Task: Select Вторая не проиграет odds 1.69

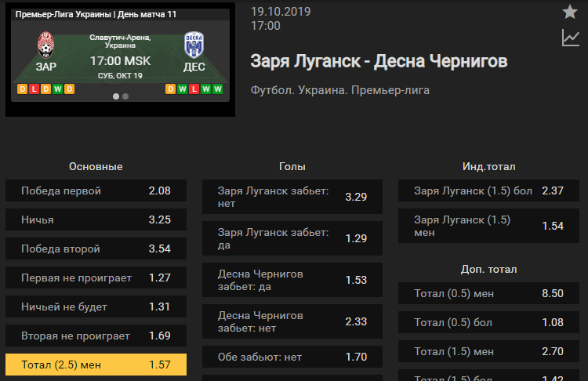Action: [x=96, y=336]
